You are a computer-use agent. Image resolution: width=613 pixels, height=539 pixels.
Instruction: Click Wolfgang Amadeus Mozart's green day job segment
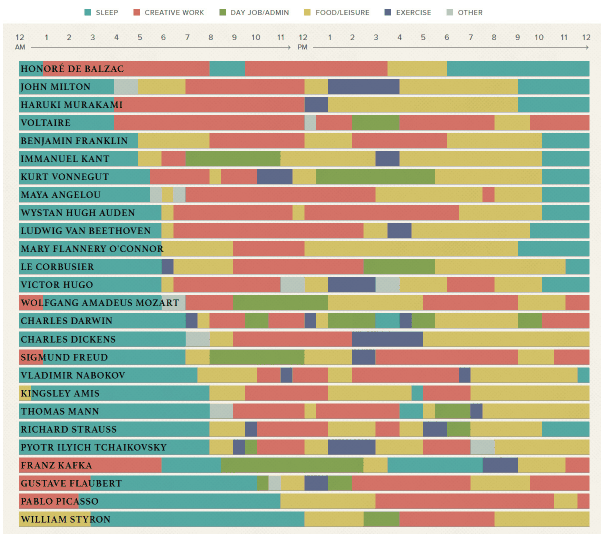pos(280,303)
